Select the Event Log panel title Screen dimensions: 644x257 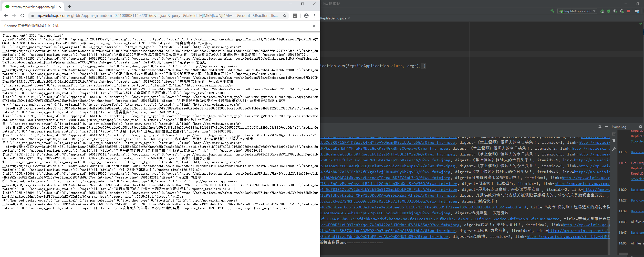pyautogui.click(x=619, y=127)
